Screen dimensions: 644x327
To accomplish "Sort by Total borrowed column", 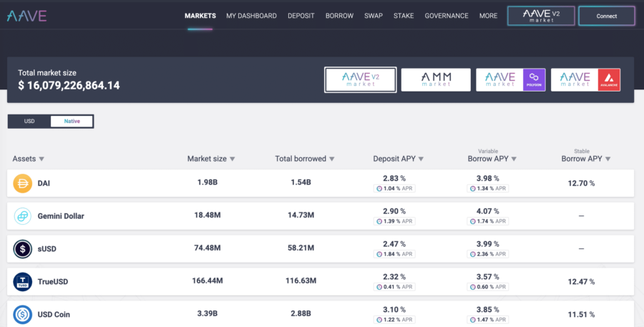I will tap(305, 159).
